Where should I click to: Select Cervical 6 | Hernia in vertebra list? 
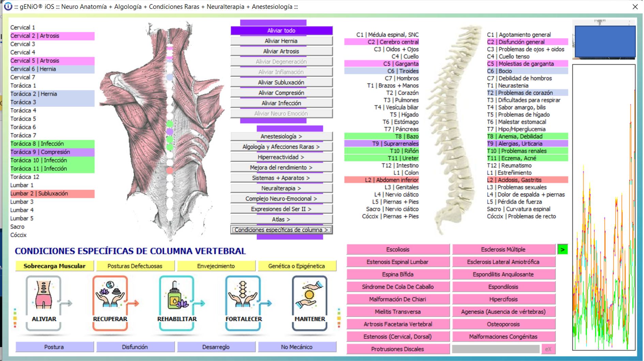click(52, 69)
